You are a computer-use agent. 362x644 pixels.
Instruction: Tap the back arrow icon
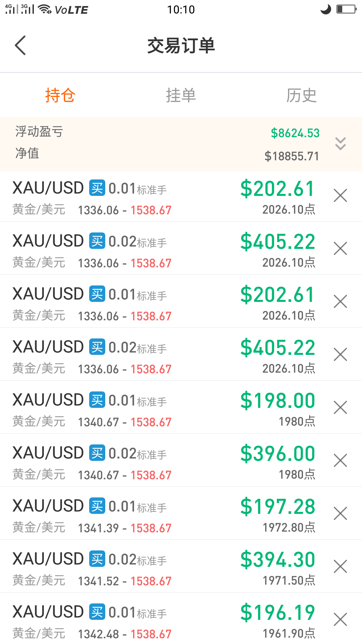tap(20, 45)
